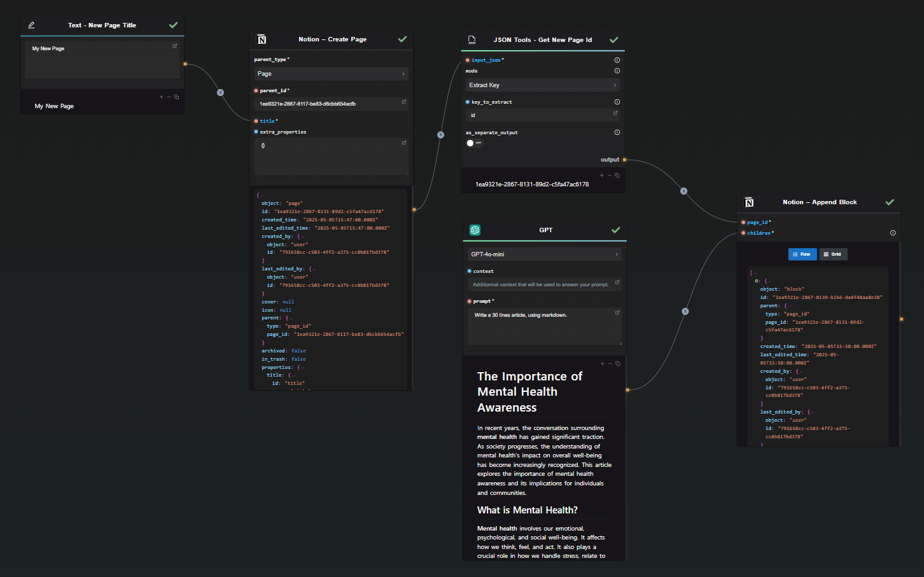This screenshot has height=577, width=924.
Task: Click the pencil icon on Text node
Action: (31, 25)
